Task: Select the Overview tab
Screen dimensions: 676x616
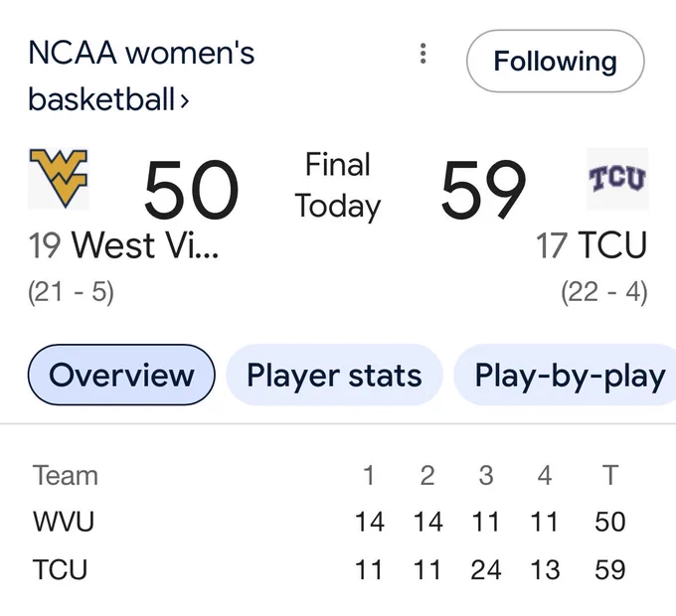Action: coord(121,375)
